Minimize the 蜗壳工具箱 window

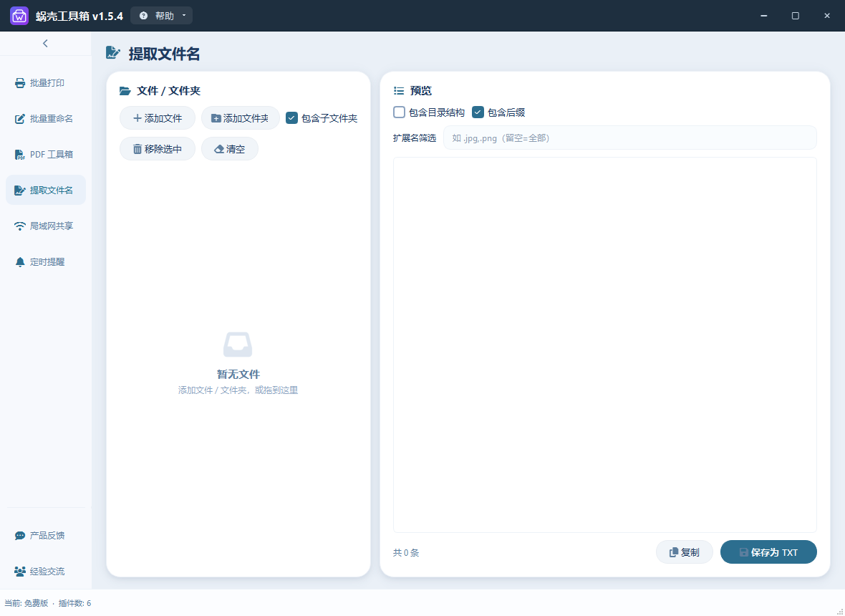click(x=763, y=16)
